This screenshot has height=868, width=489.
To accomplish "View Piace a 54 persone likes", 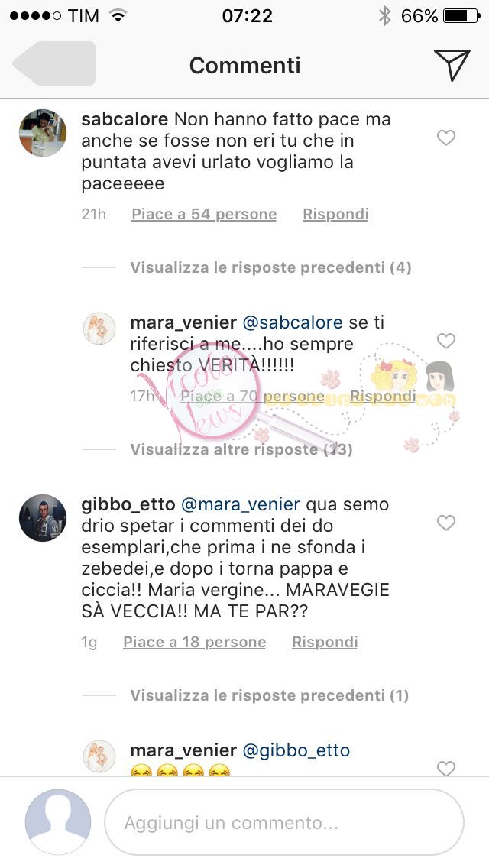I will coord(204,214).
